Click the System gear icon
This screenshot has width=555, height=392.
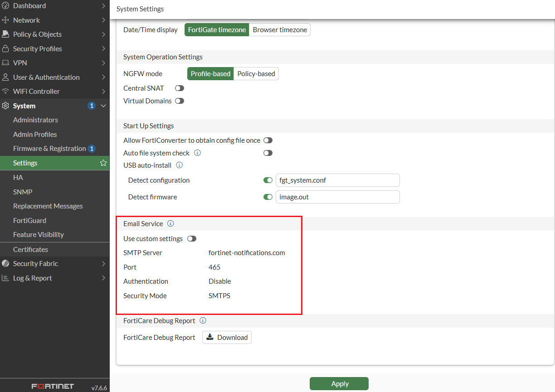tap(5, 106)
